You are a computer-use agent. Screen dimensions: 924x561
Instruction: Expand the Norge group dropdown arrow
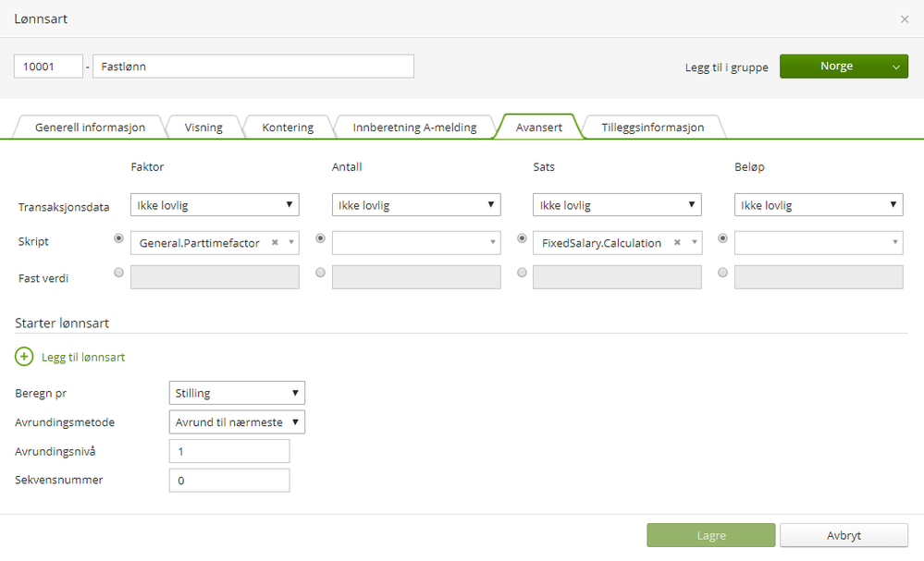(x=895, y=67)
